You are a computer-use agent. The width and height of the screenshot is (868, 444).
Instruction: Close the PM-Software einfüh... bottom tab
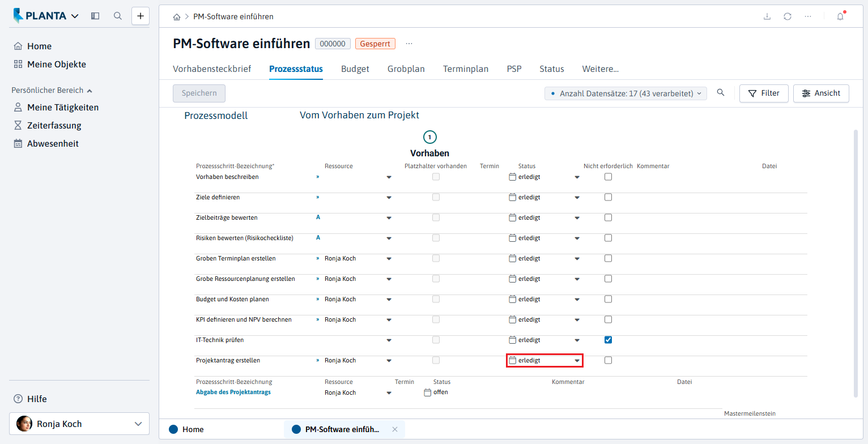click(395, 429)
